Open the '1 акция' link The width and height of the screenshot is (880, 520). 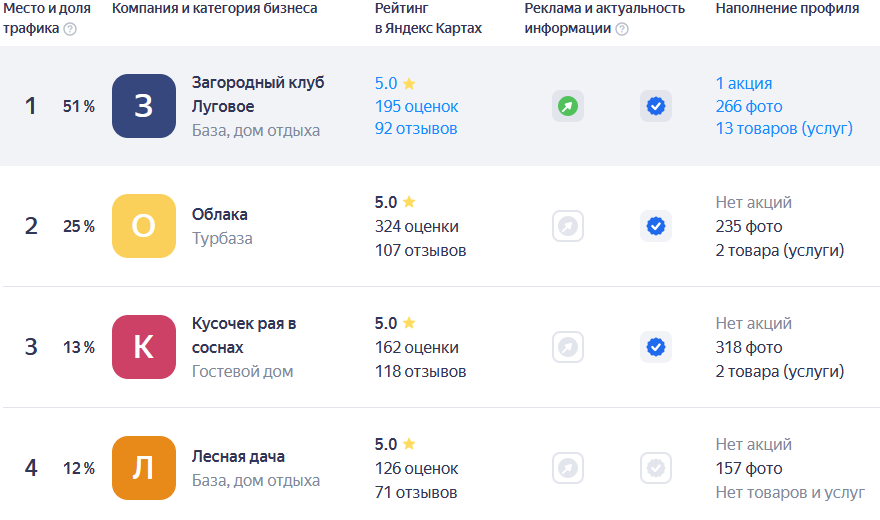tap(744, 84)
